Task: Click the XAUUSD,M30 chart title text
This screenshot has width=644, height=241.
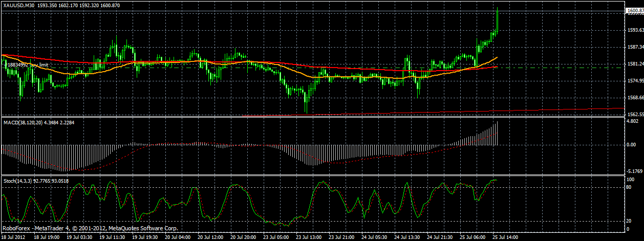Action: 18,5
